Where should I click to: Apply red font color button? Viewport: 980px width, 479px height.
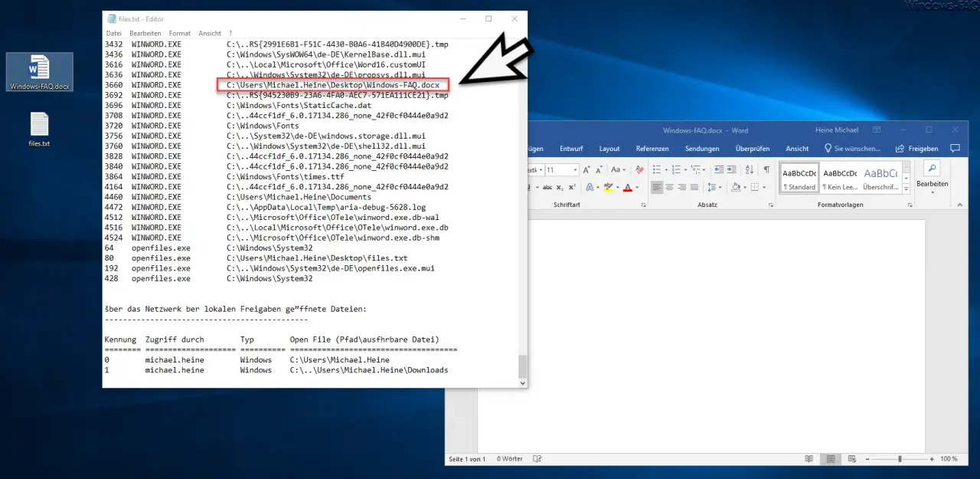627,187
